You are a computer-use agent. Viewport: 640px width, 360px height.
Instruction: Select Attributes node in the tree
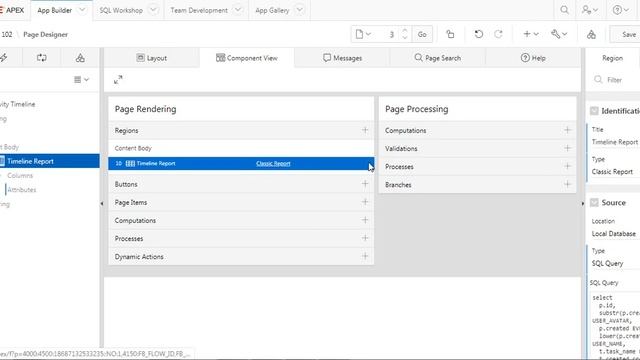(x=22, y=190)
